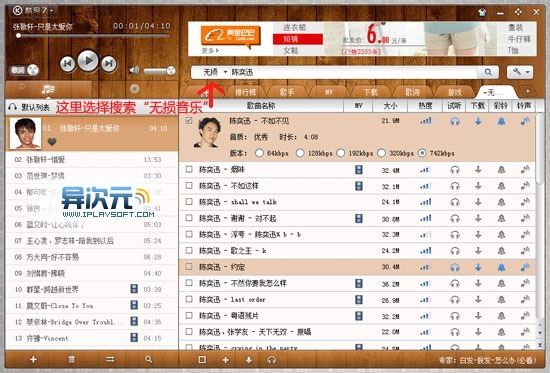
Task: Tick the 陈奕迅 - 粤语残片 checkbox
Action: (x=189, y=315)
